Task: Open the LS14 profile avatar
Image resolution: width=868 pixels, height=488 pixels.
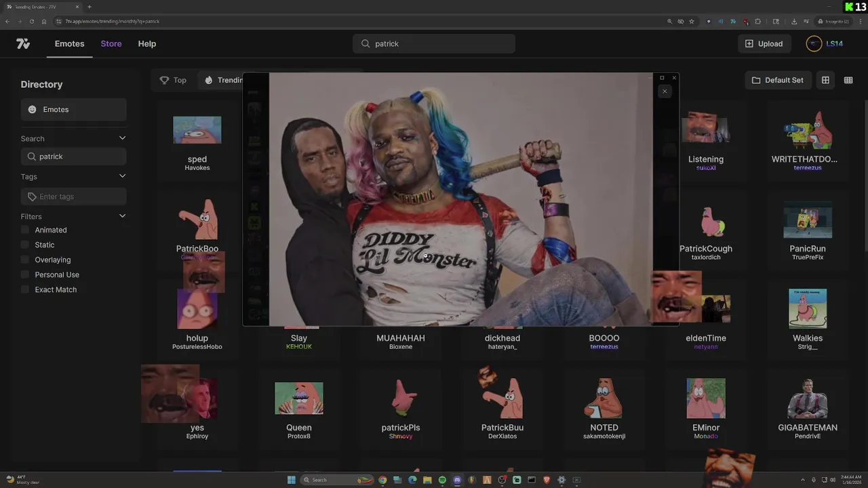Action: 814,43
